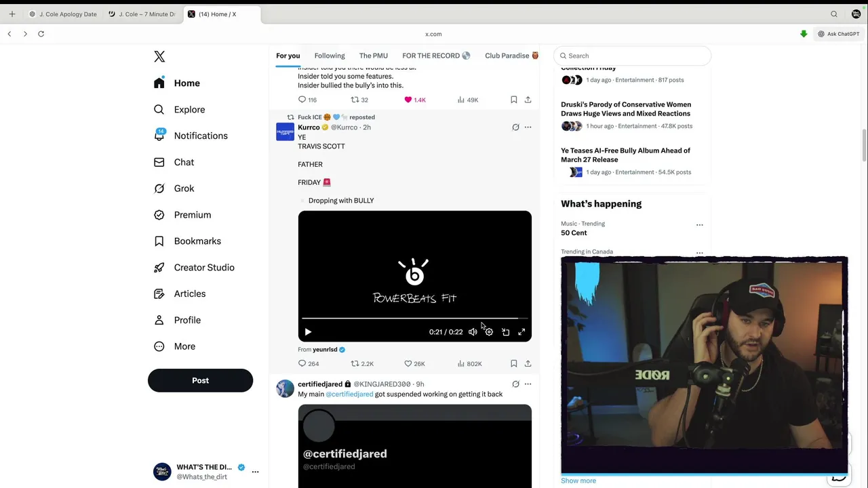Open more options on certifiedjared post
The height and width of the screenshot is (488, 868).
click(528, 384)
